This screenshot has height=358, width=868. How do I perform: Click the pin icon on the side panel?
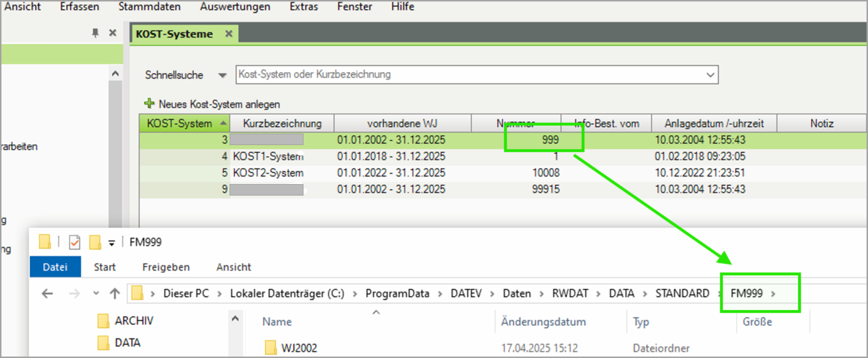[x=95, y=33]
